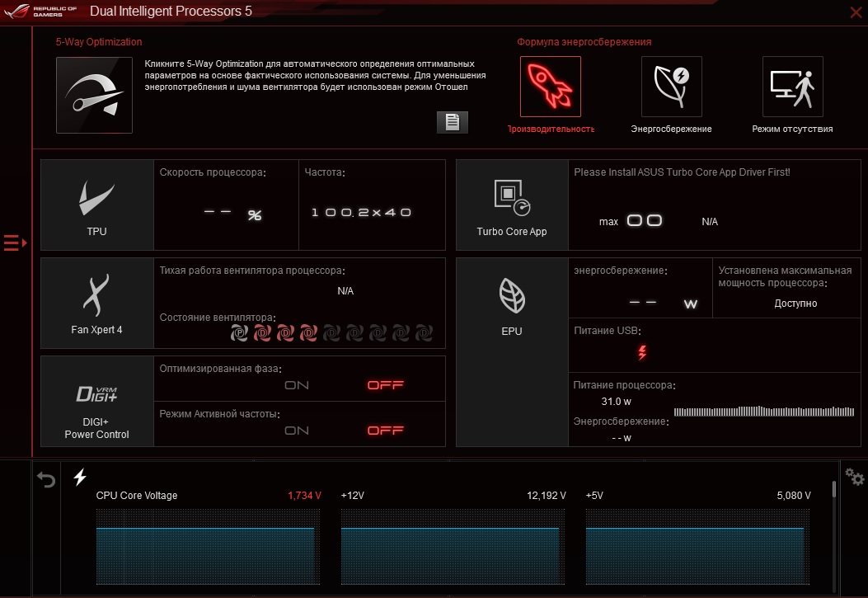Click the Please Install ASUS Turbo Core message
Viewport: 868px width, 598px height.
click(x=682, y=172)
